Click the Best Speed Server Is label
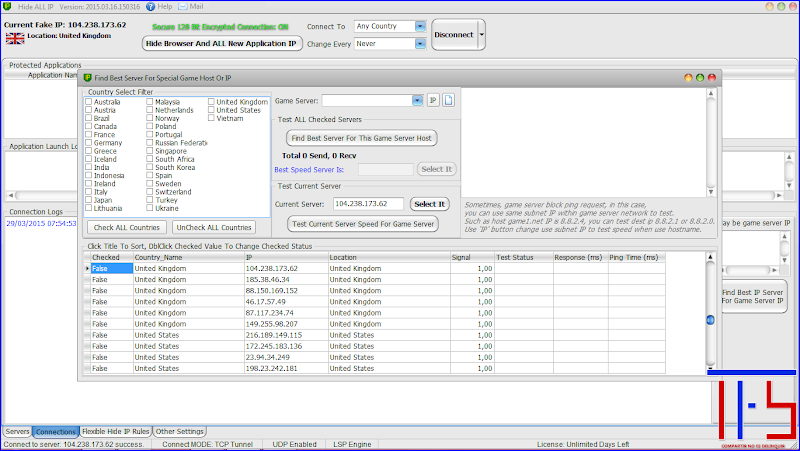 (x=309, y=169)
